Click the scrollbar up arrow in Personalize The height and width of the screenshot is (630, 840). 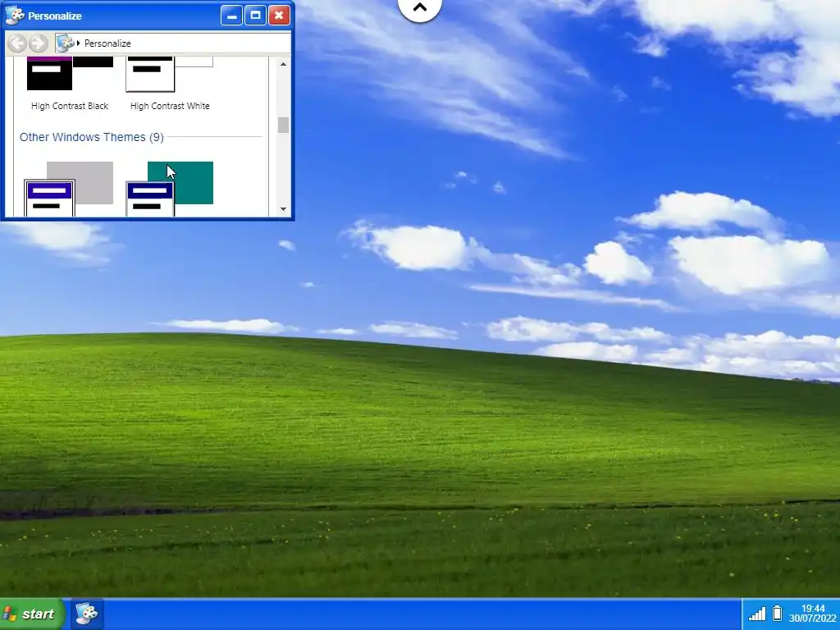pos(283,64)
